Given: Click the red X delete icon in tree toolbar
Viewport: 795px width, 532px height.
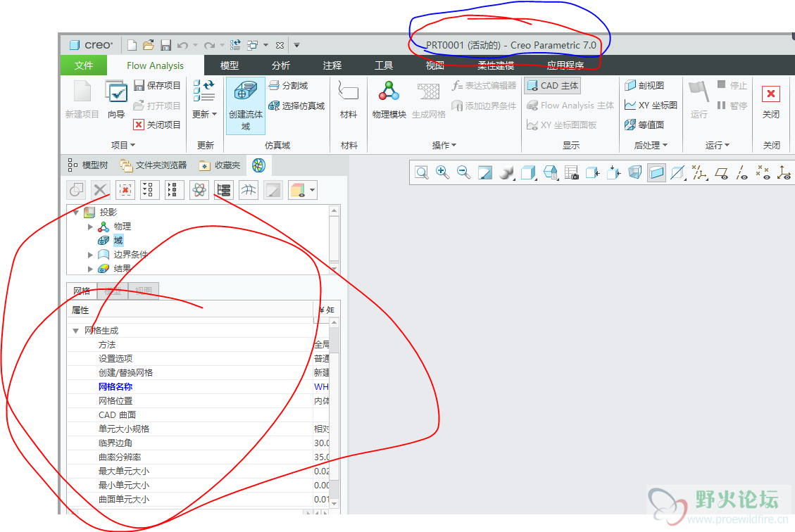Looking at the screenshot, I should pyautogui.click(x=125, y=190).
